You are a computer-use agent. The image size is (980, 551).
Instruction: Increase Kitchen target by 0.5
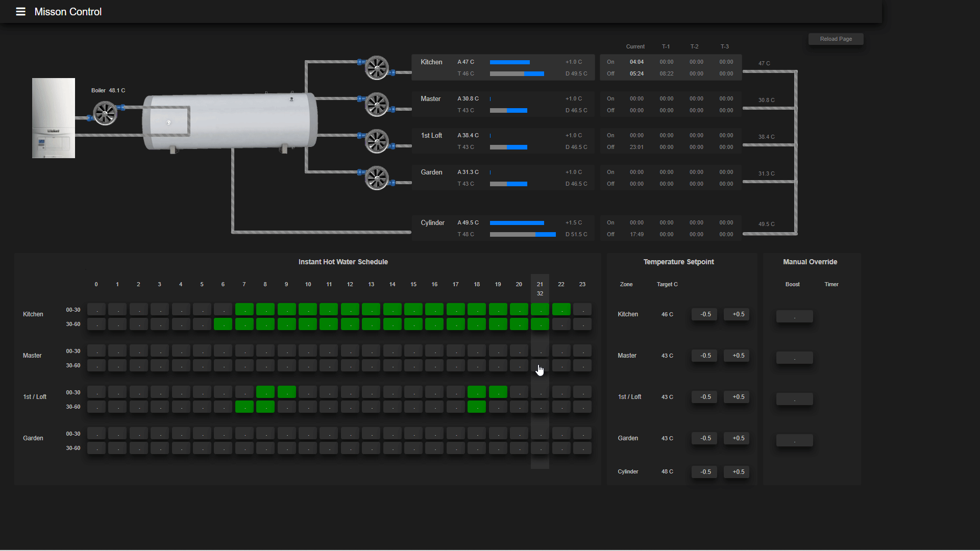pos(737,314)
